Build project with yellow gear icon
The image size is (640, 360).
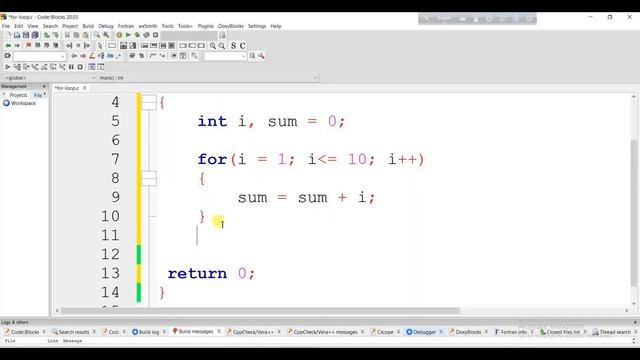click(x=119, y=35)
